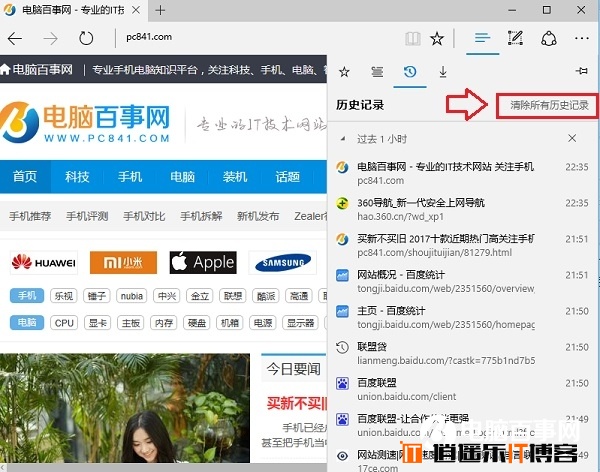Click the CPU hardware tag

[64, 323]
